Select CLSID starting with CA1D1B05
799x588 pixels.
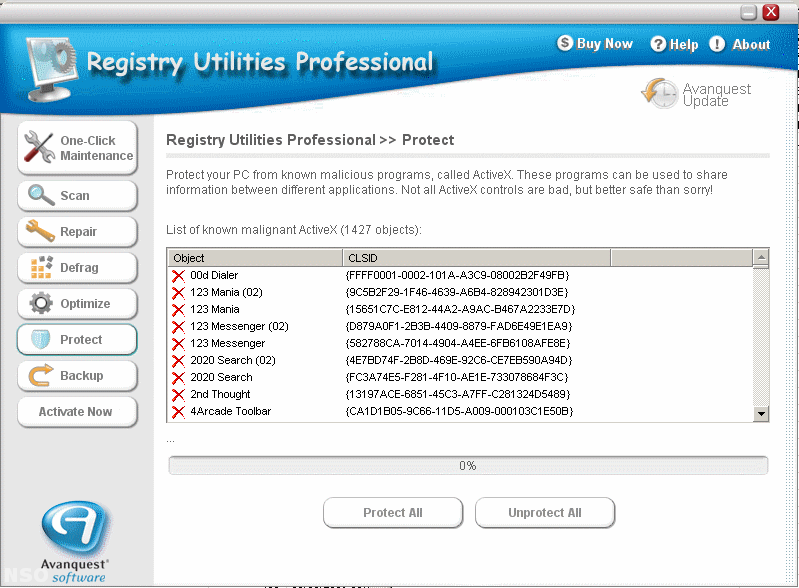tap(459, 411)
